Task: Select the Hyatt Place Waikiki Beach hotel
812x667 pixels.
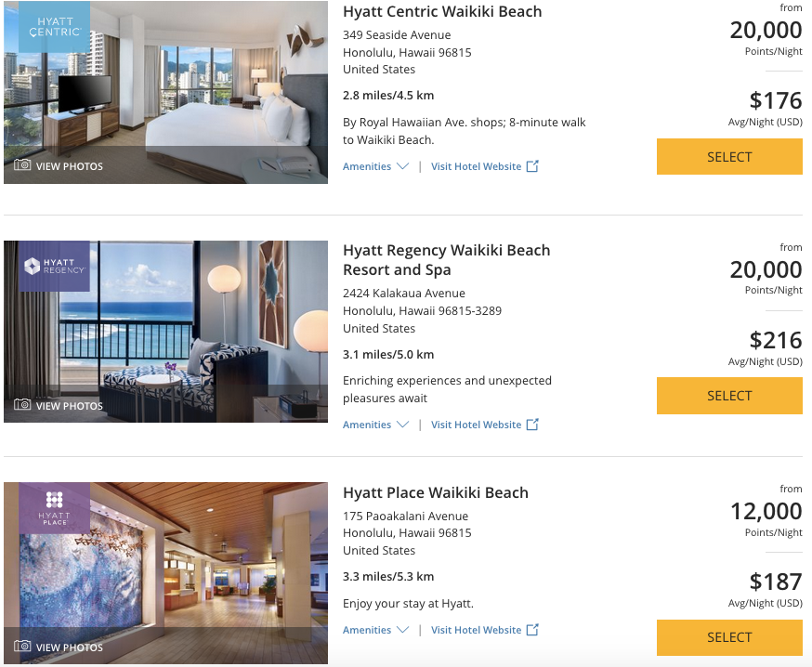Action: coord(729,637)
